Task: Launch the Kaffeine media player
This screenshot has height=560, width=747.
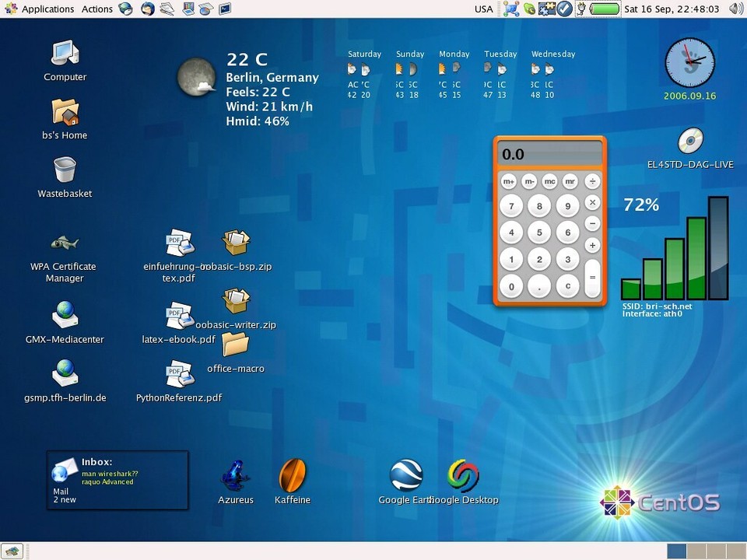Action: [293, 476]
